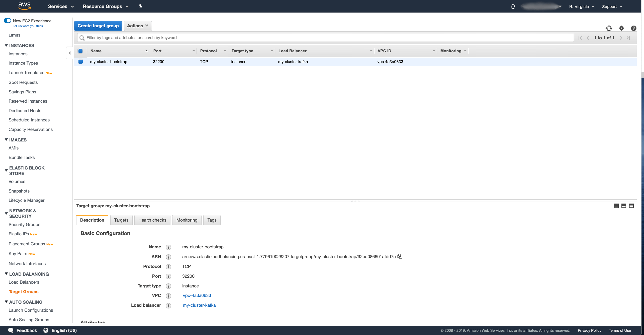Open table preferences gear icon
This screenshot has width=644, height=335.
[x=621, y=28]
